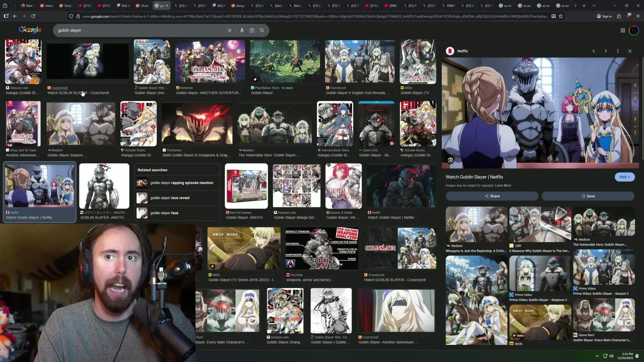The image size is (644, 362).
Task: Open Firefox View in tab bar
Action: (5, 6)
